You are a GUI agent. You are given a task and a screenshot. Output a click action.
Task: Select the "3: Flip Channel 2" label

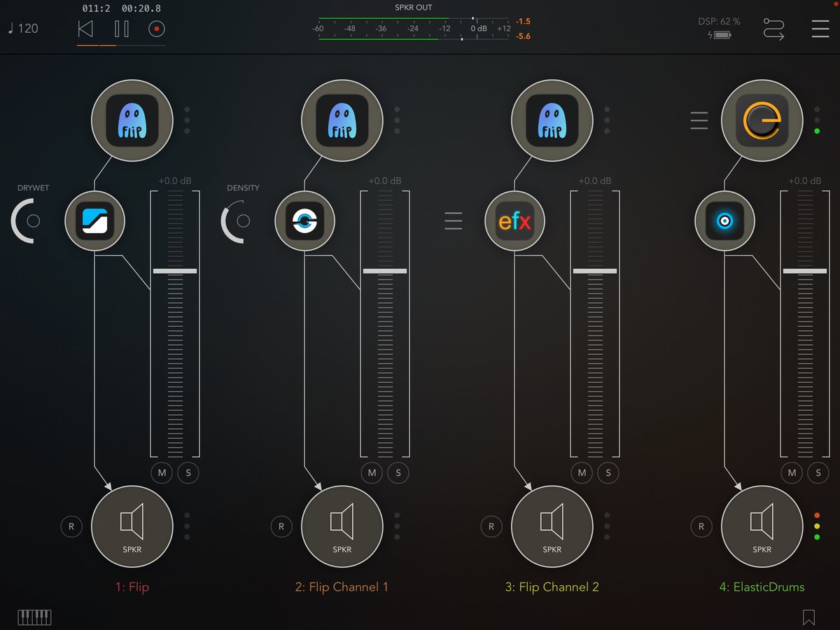552,587
